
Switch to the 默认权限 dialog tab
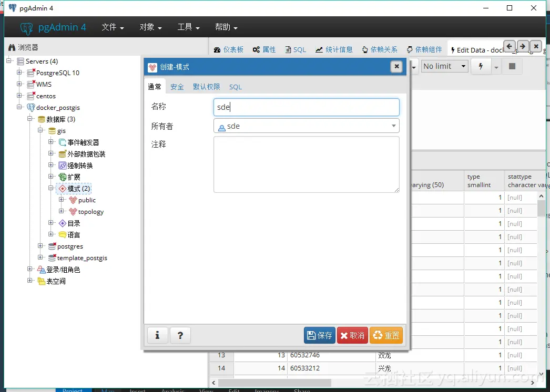[206, 87]
